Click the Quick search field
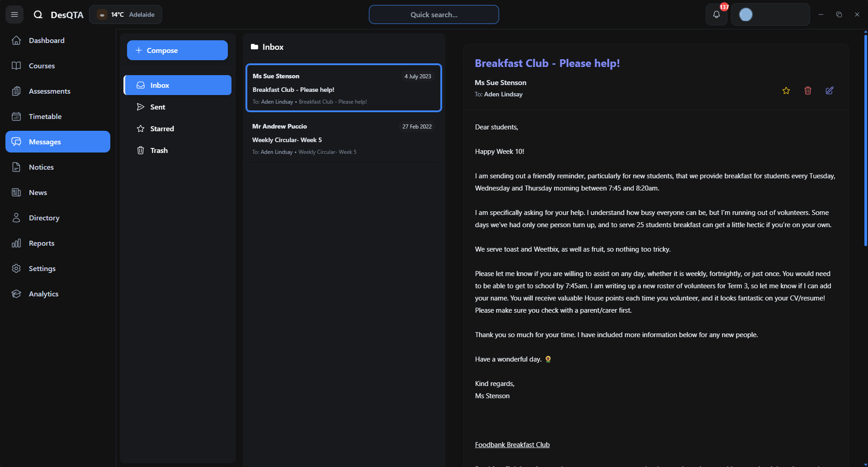 pyautogui.click(x=434, y=14)
